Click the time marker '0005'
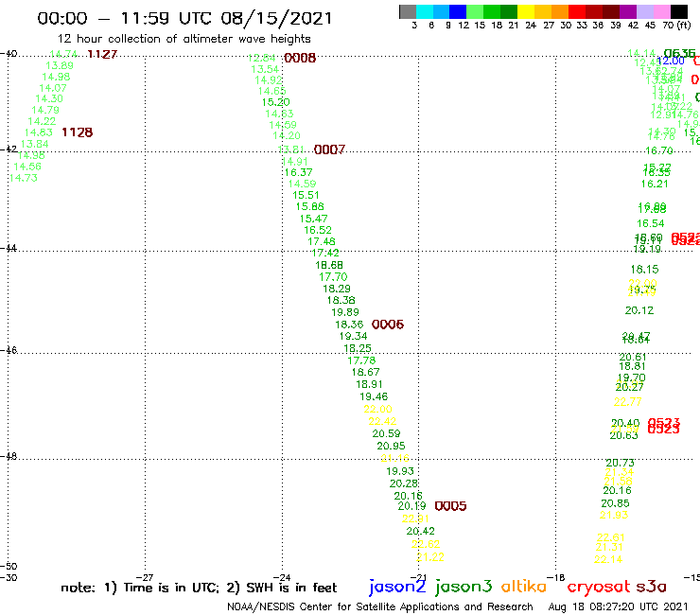Viewport: 700px width, 615px height. [x=450, y=506]
